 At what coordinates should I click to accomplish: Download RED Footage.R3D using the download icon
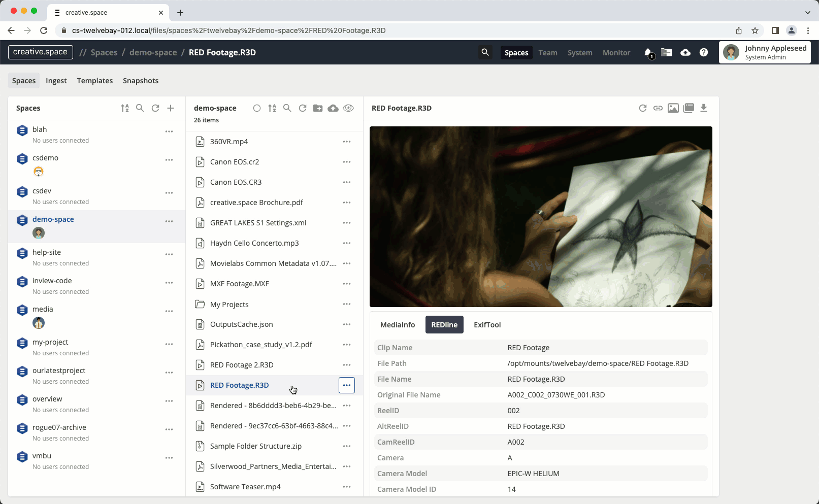click(x=704, y=108)
